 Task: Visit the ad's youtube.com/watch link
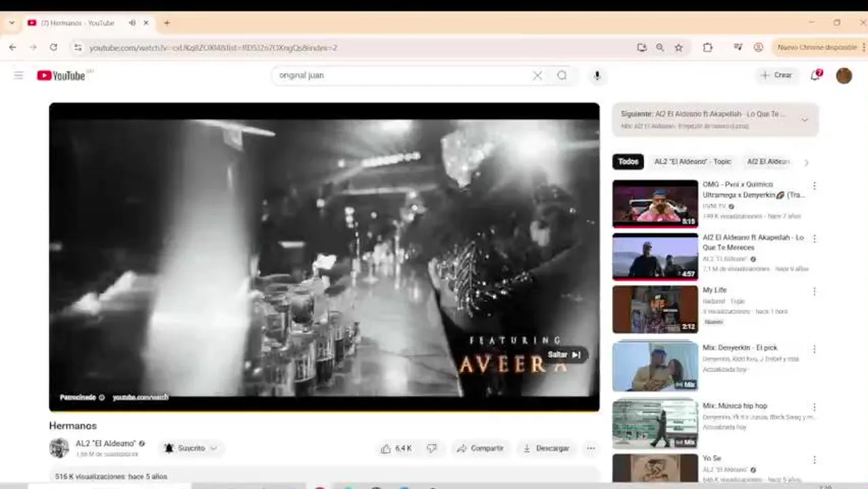(x=141, y=397)
